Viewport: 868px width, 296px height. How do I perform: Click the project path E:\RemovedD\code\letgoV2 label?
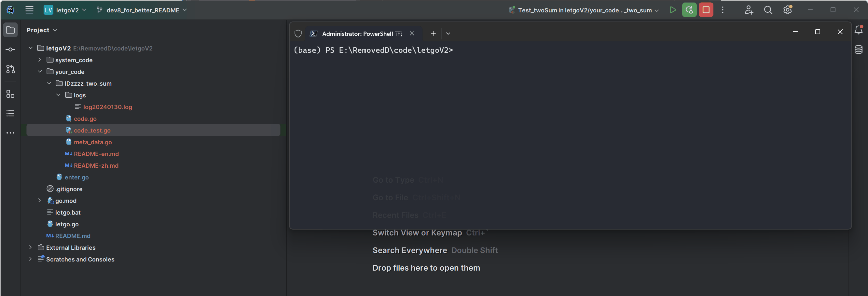113,48
